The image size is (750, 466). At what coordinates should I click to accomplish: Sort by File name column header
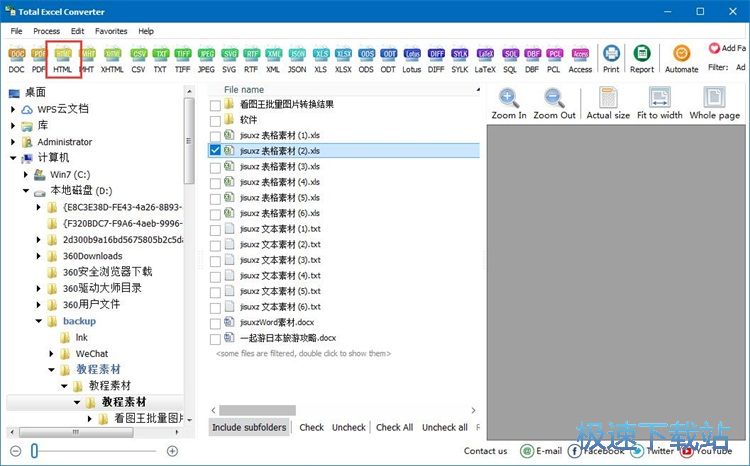[244, 89]
